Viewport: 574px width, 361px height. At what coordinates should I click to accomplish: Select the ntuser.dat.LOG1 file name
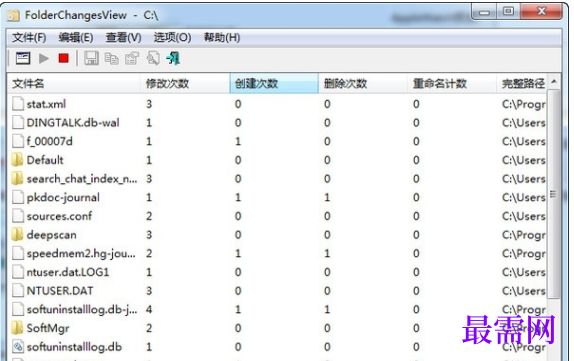click(x=68, y=272)
